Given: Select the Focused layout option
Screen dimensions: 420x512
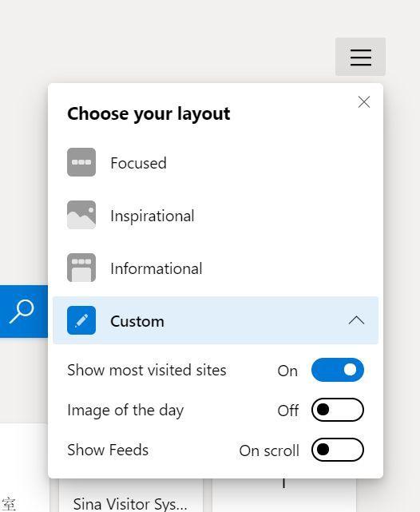Looking at the screenshot, I should pos(216,163).
